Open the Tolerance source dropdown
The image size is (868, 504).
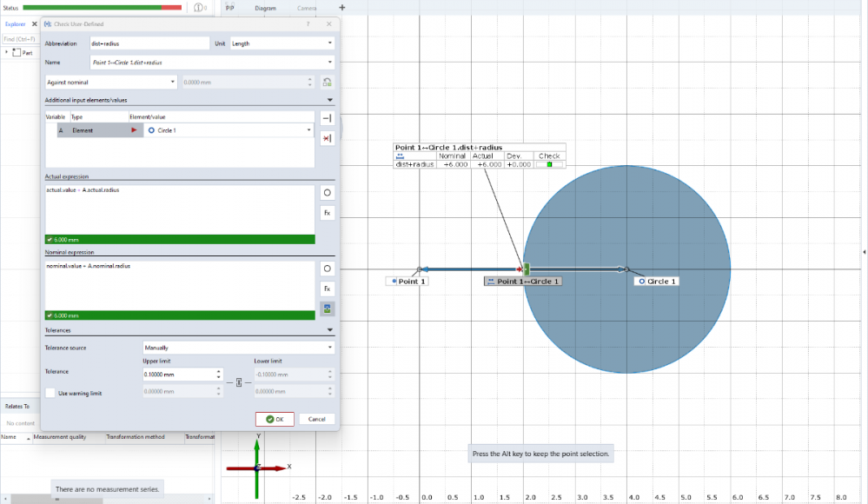tap(238, 348)
